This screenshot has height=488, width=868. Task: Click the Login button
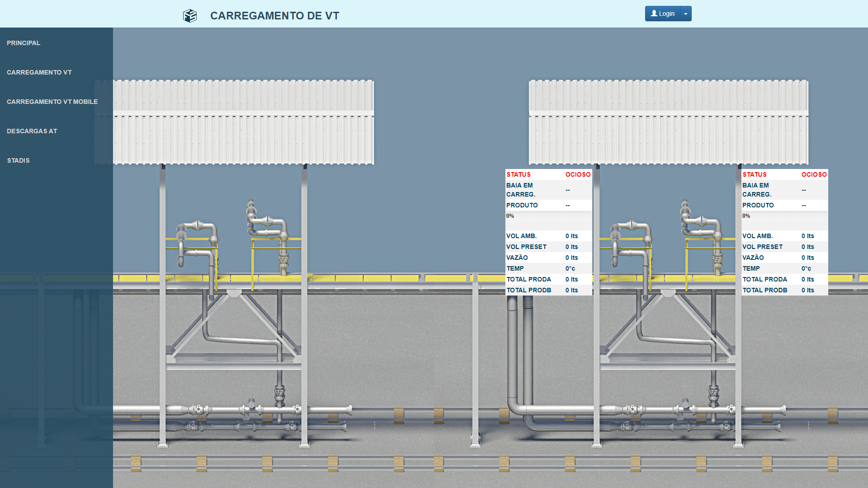point(662,14)
